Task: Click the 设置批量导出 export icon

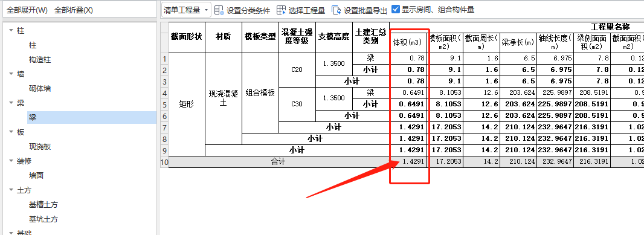Action: point(336,10)
